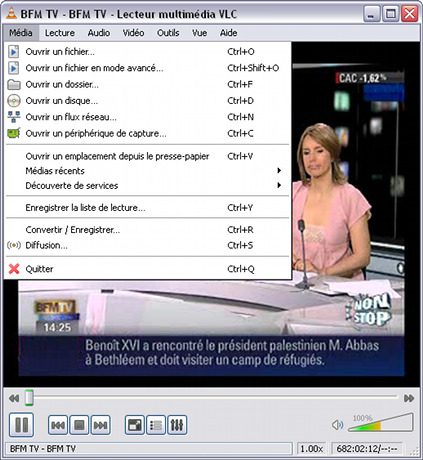Maximize the VLC window
Screen dimensions: 423x460
391,14
